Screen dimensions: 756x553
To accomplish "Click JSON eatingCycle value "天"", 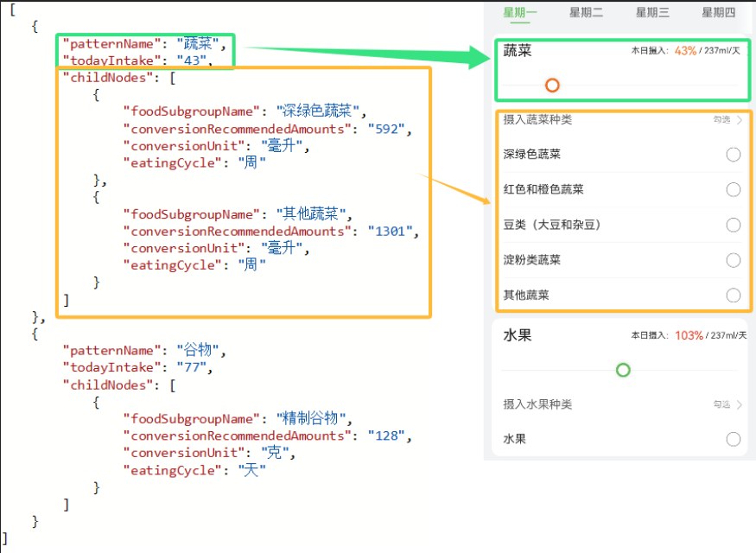I will click(x=251, y=469).
